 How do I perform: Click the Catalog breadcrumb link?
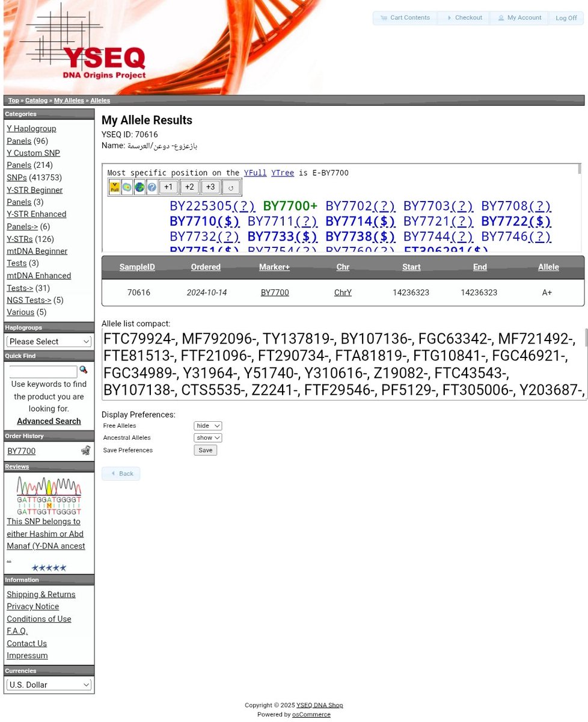tap(36, 100)
